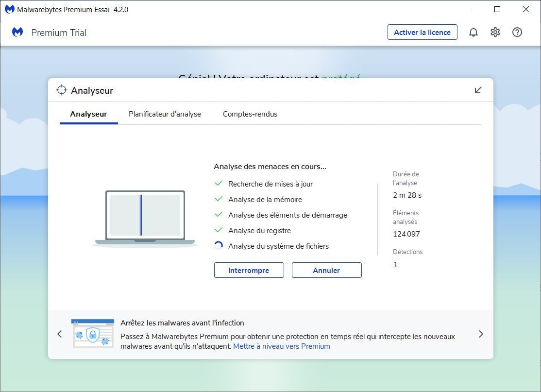
Task: Show next promotional banner with right chevron
Action: point(481,334)
